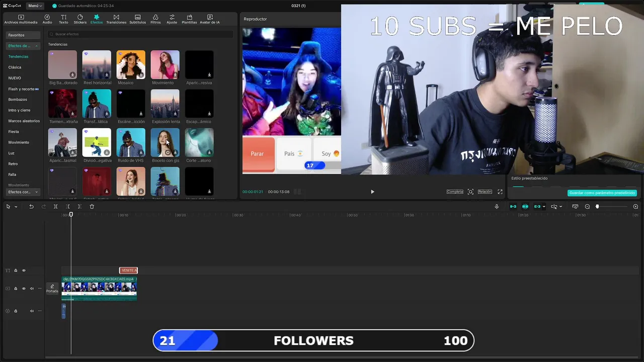This screenshot has height=362, width=644.
Task: Click the split clip tool
Action: point(55,207)
